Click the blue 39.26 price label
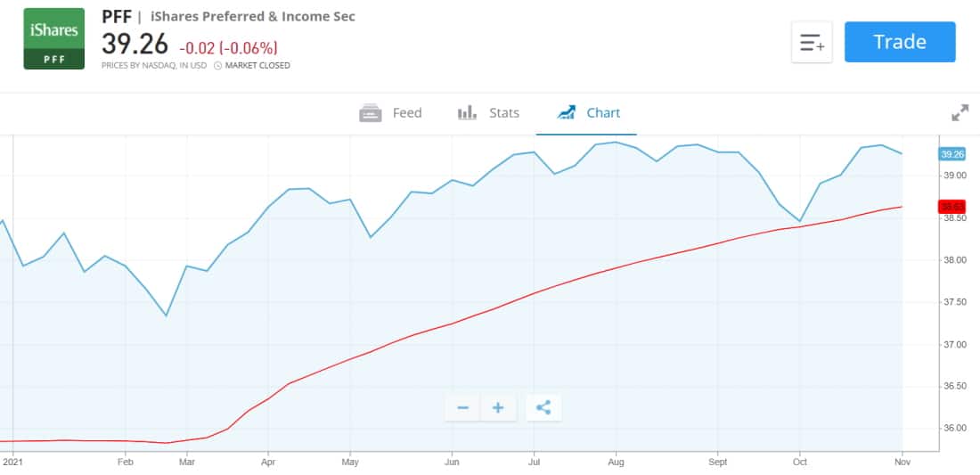The image size is (980, 475). 952,154
